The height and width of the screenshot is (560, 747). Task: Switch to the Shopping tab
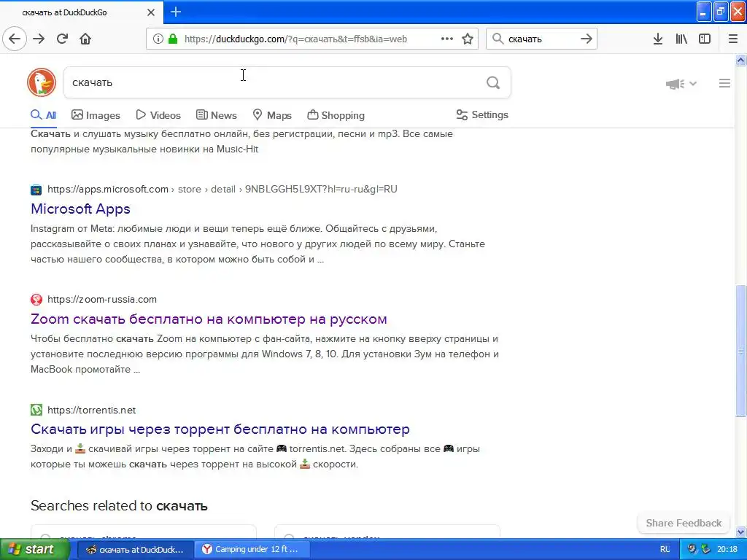click(336, 115)
